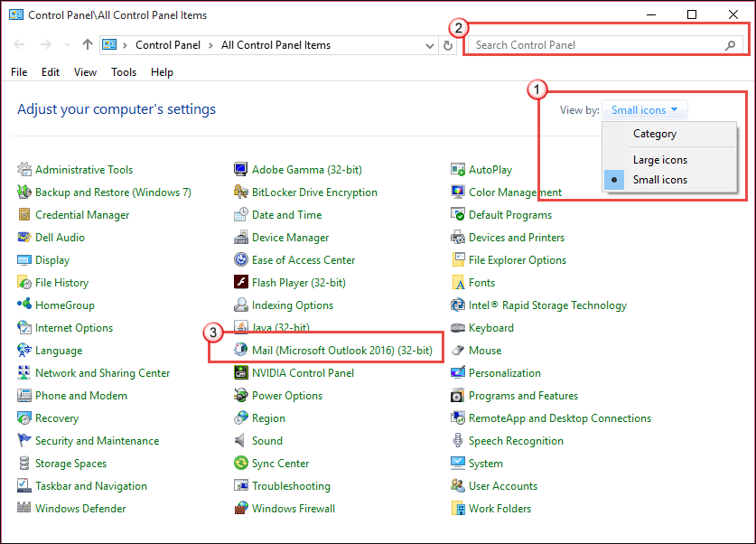Click the Search Control Panel field
756x544 pixels.
coord(596,45)
